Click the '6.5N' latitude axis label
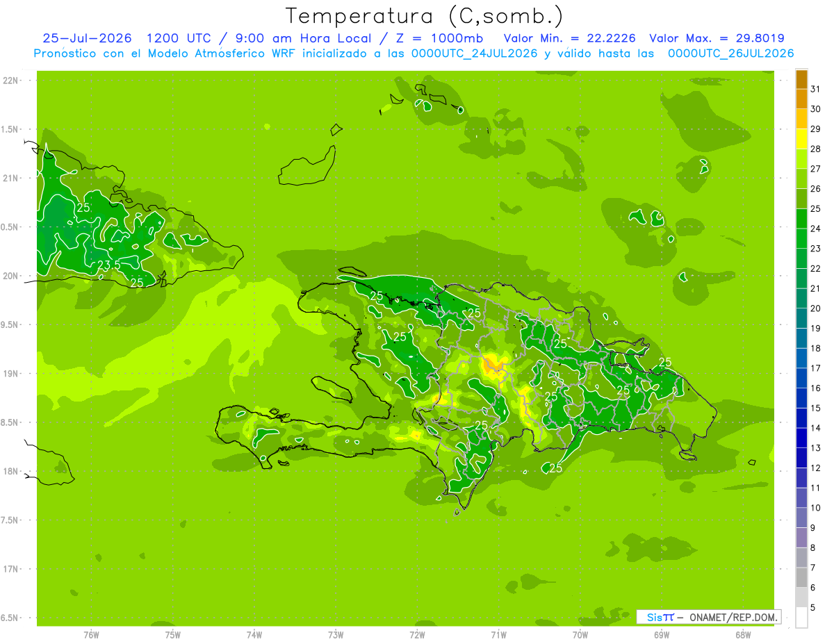The height and width of the screenshot is (644, 834). coord(10,618)
